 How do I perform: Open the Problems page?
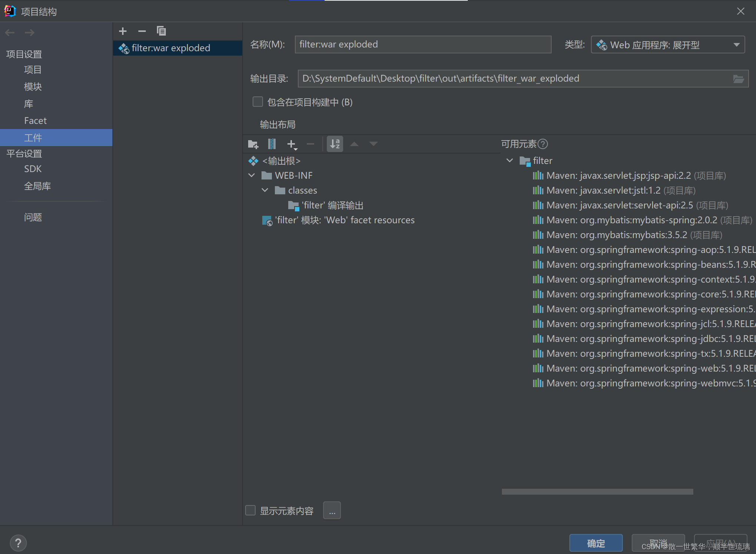[x=33, y=217]
